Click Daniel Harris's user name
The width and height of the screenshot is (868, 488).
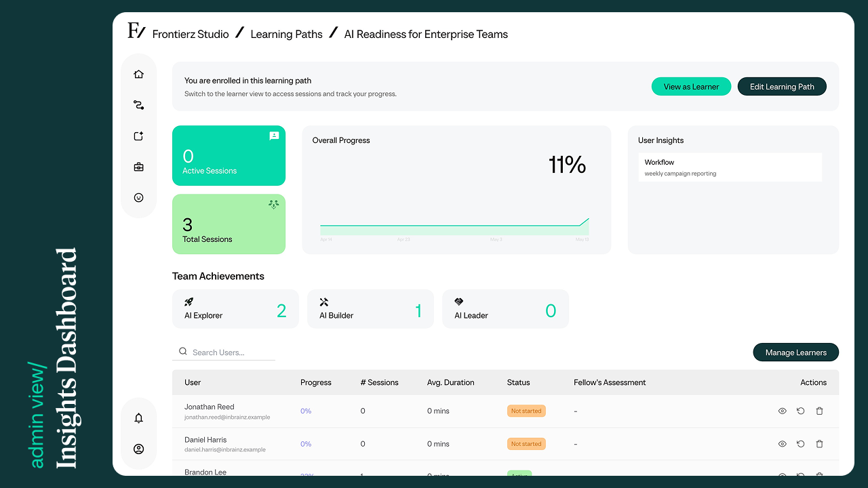coord(205,439)
